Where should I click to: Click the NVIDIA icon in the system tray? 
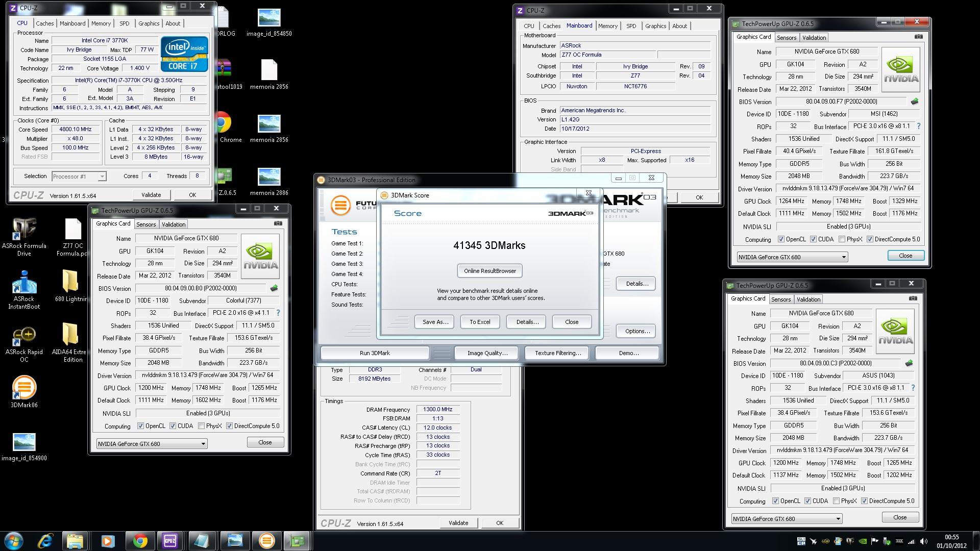(862, 541)
